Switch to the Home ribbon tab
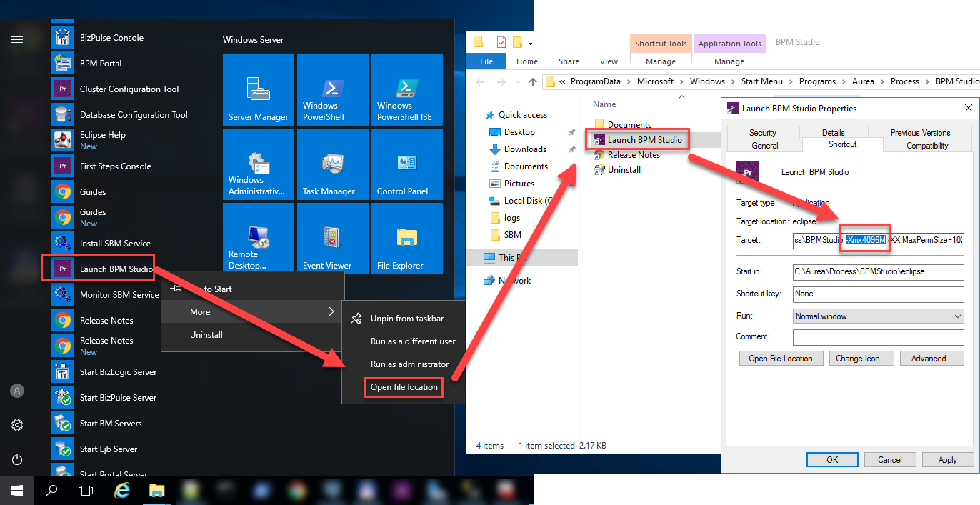Screen dimensions: 980x505 (527, 61)
